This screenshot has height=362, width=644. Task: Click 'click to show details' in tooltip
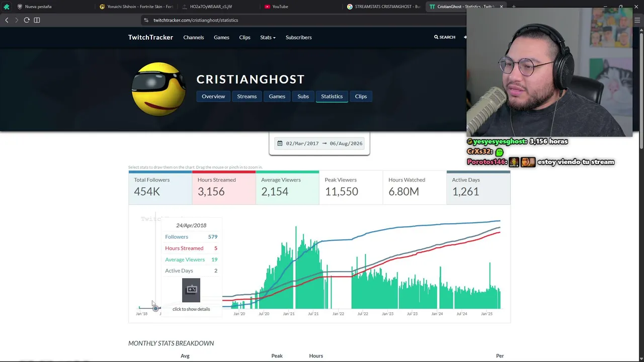(191, 309)
